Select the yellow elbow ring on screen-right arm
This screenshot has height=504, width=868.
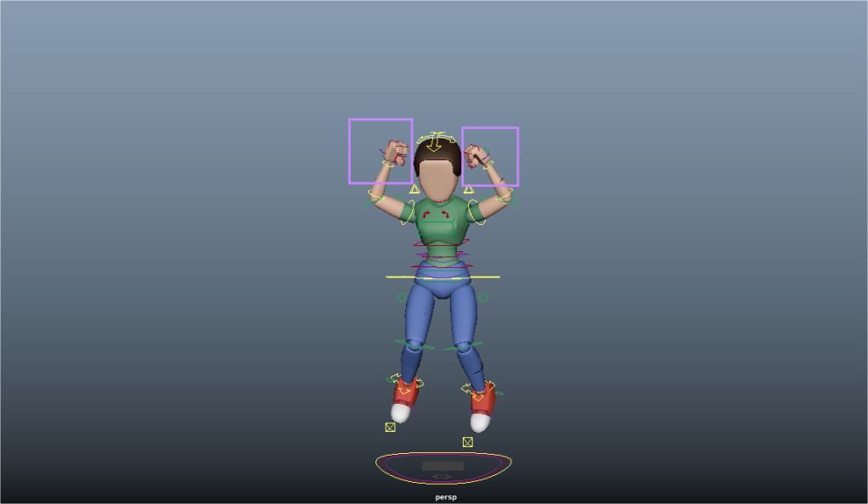coord(504,195)
